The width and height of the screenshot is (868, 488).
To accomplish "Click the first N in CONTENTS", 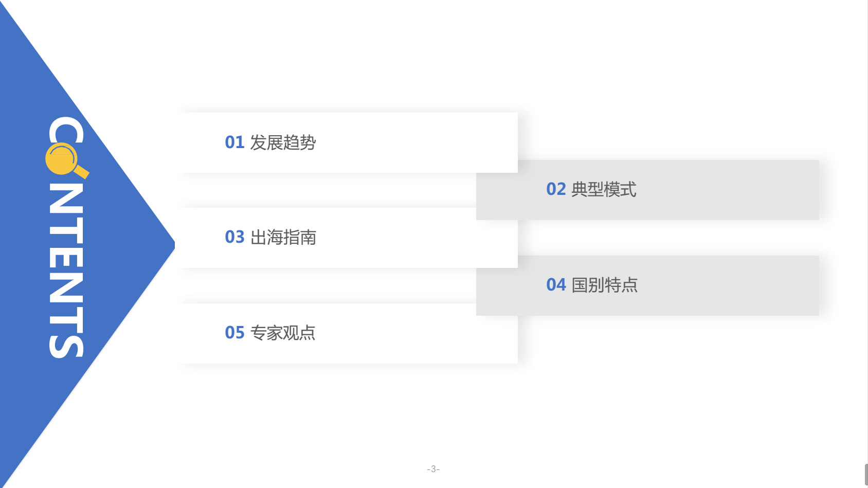I will [66, 198].
